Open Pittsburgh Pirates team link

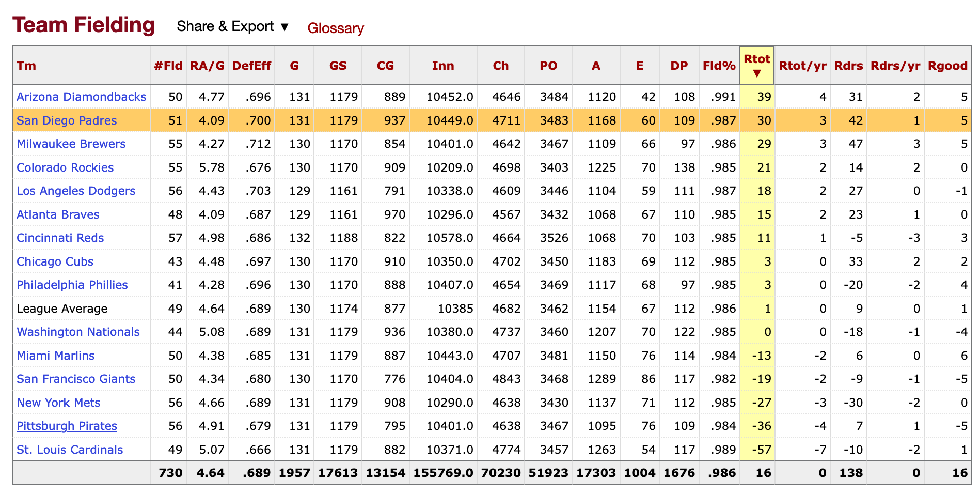pos(67,426)
